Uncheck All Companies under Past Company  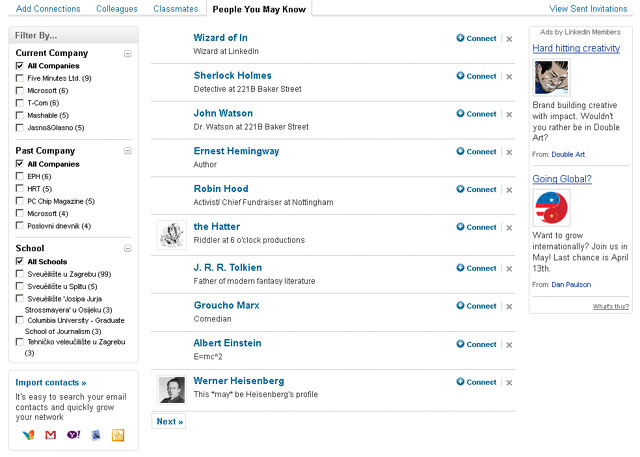[x=19, y=163]
